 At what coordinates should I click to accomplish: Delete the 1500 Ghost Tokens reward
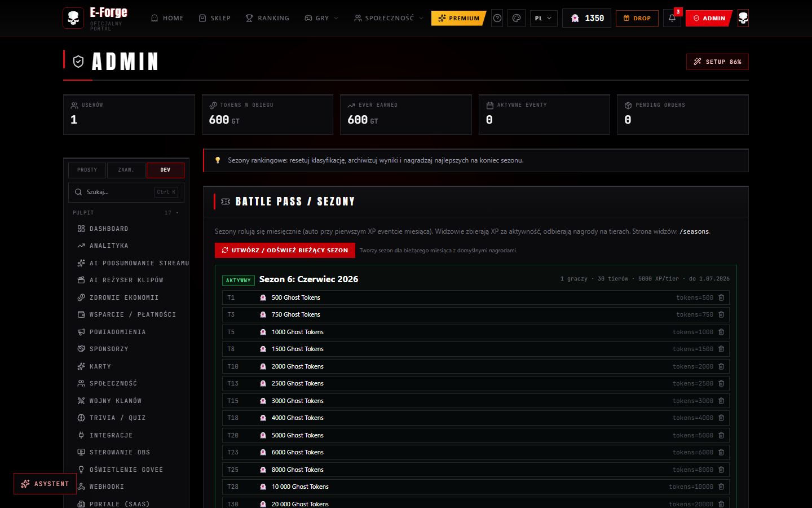point(721,349)
